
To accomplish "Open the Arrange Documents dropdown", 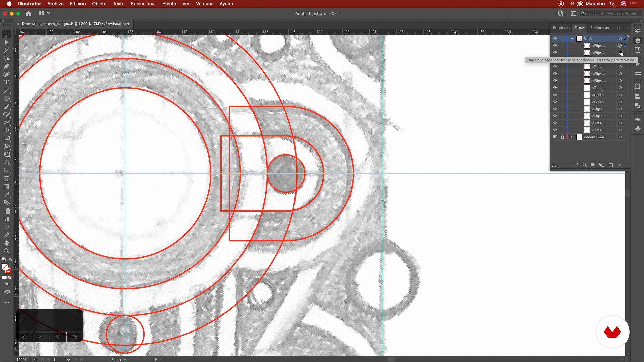I will 44,13.
